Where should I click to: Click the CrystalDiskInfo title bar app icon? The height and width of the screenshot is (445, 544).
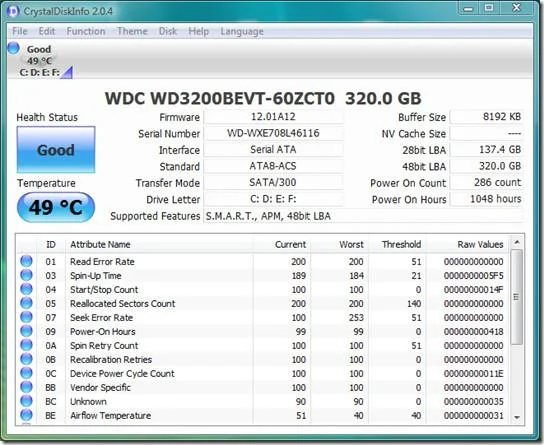pyautogui.click(x=13, y=11)
